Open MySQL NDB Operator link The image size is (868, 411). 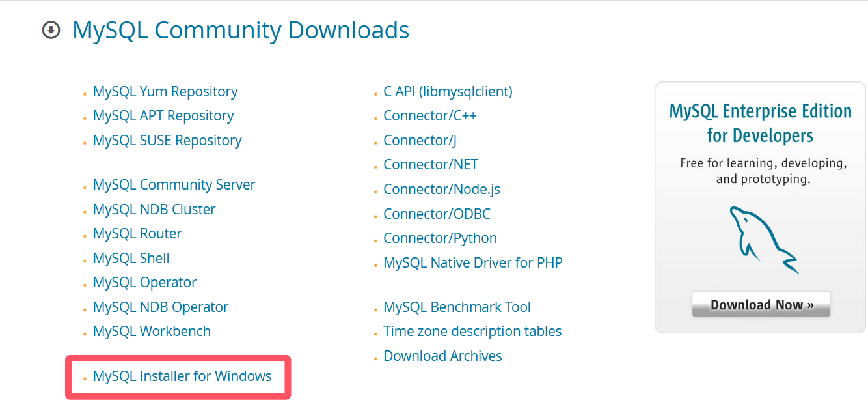[x=161, y=307]
